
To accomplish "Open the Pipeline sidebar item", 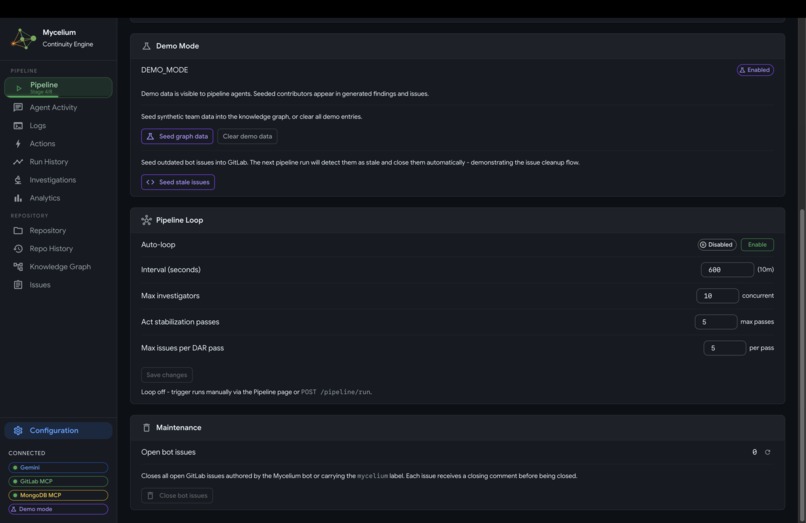I will point(58,87).
